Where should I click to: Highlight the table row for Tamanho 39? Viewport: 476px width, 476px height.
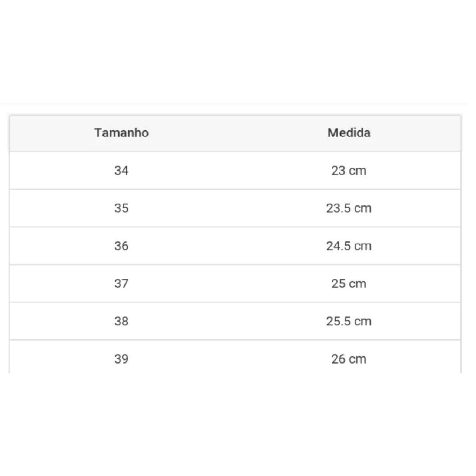pos(235,359)
